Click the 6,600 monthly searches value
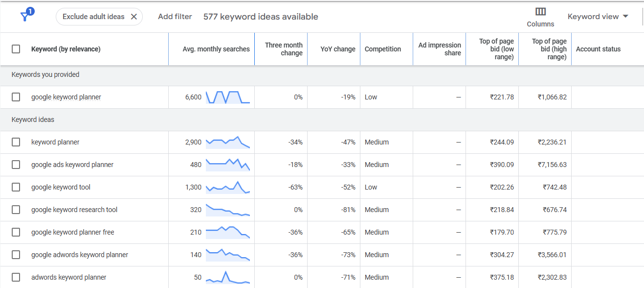The height and width of the screenshot is (288, 644). pyautogui.click(x=193, y=97)
